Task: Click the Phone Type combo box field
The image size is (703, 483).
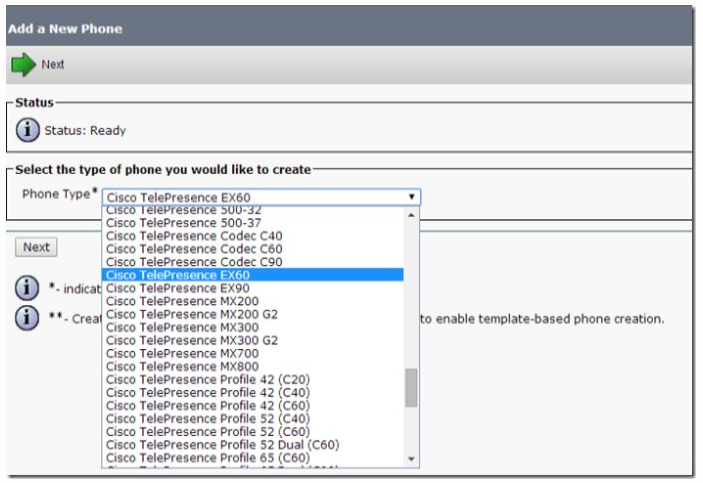Action: click(261, 197)
